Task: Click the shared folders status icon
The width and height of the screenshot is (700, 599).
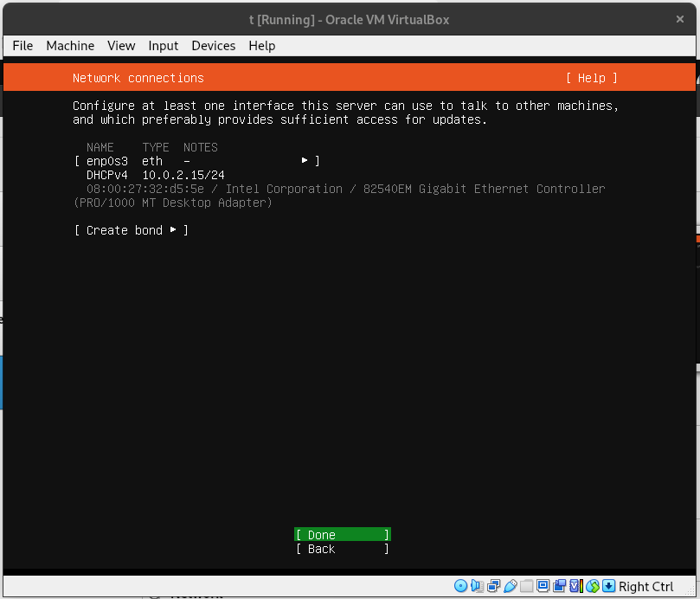Action: click(527, 586)
